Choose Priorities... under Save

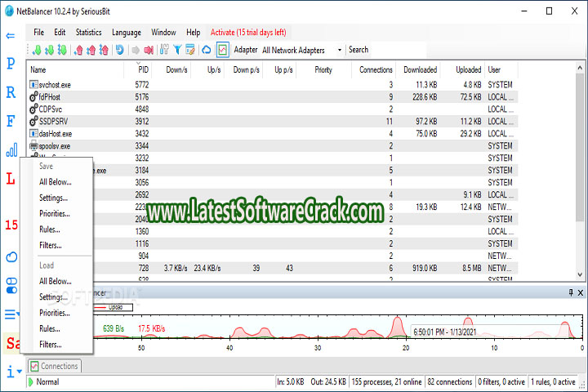click(55, 214)
